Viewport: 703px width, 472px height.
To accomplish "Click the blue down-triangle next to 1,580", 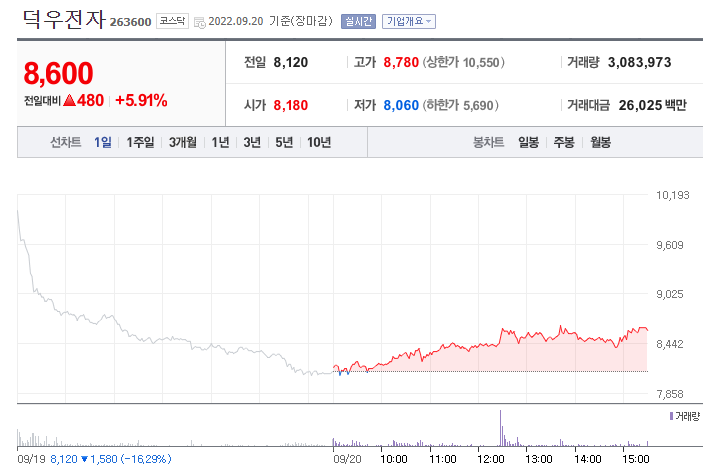I will (84, 459).
